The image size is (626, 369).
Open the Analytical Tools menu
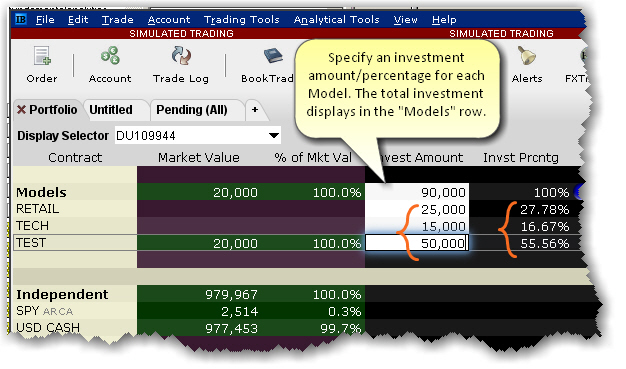pos(336,20)
